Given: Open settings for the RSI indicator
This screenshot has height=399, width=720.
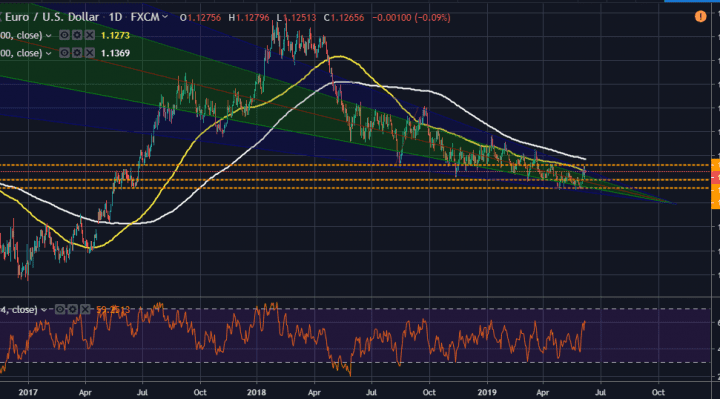Looking at the screenshot, I should pyautogui.click(x=73, y=309).
